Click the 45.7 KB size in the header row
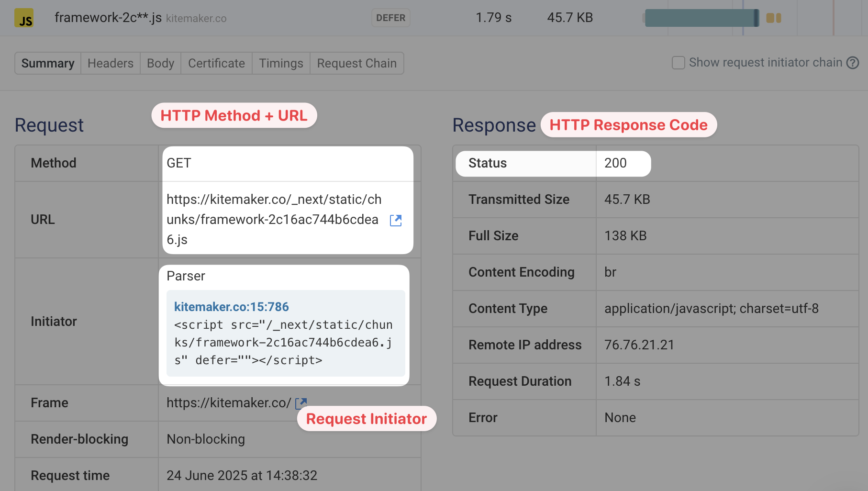868x491 pixels. 570,18
